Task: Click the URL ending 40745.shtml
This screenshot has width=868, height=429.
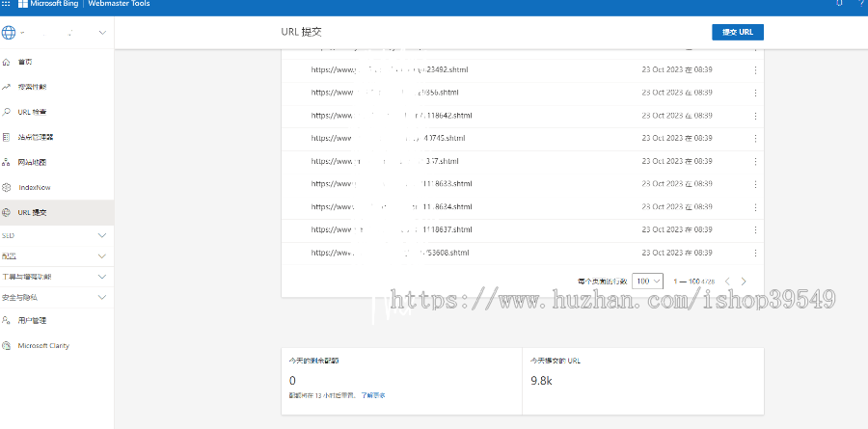Action: [x=388, y=138]
